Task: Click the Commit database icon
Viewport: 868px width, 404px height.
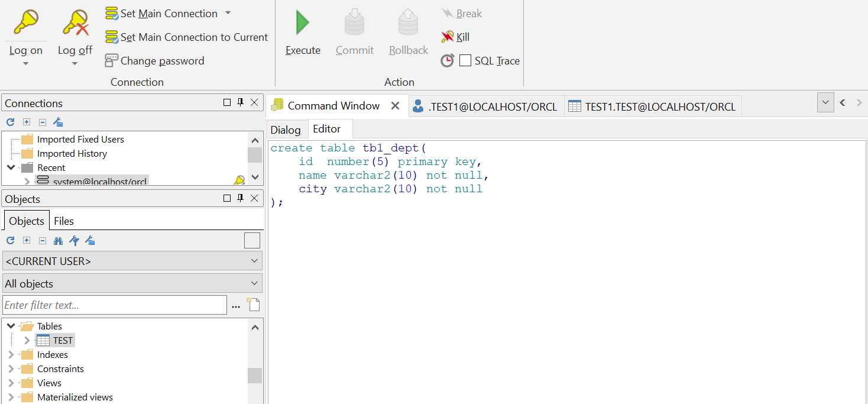Action: (x=354, y=22)
